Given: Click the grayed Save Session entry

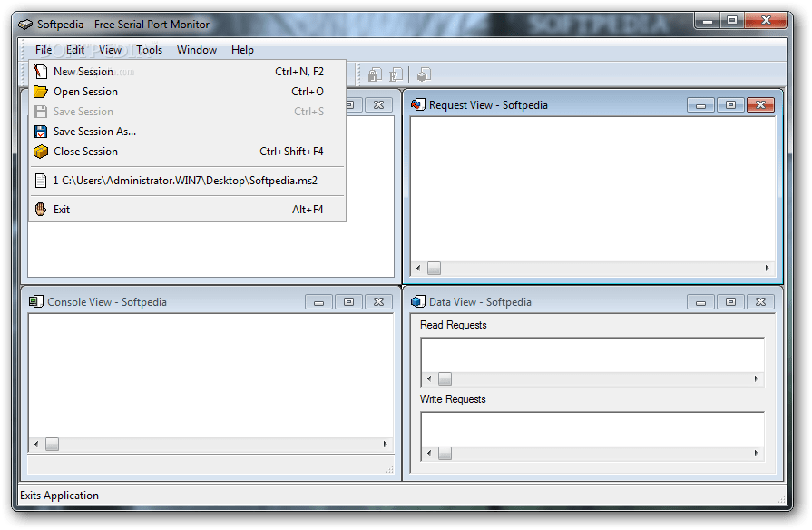Looking at the screenshot, I should pyautogui.click(x=188, y=112).
